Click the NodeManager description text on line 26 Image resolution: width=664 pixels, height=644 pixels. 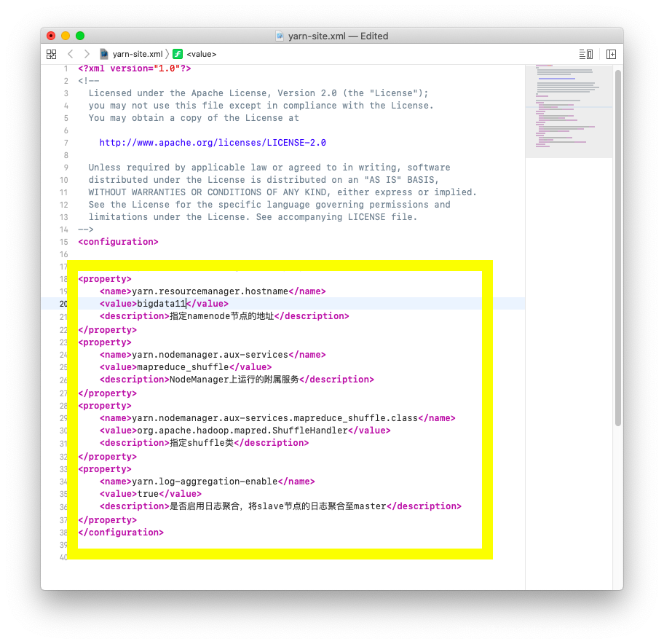pos(234,380)
